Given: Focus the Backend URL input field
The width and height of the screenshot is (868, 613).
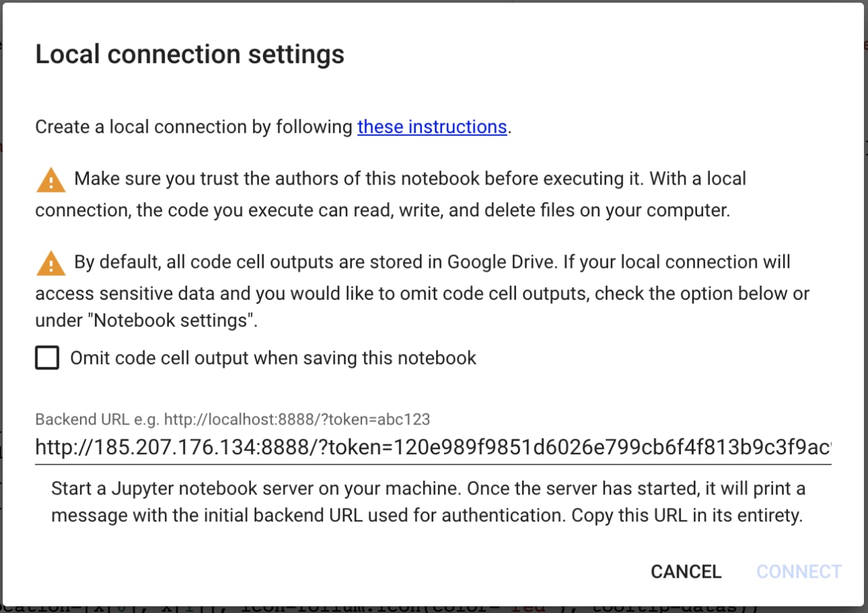Looking at the screenshot, I should (433, 447).
